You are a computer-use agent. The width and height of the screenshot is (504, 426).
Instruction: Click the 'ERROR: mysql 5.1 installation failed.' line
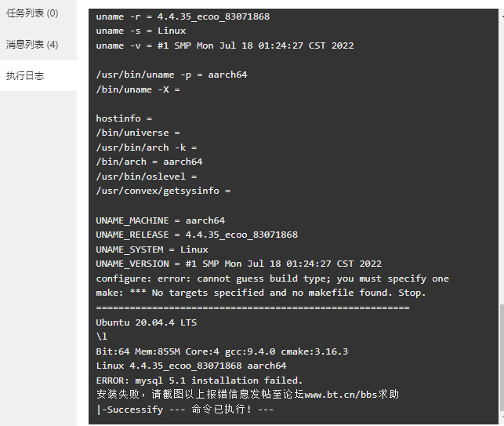point(199,380)
